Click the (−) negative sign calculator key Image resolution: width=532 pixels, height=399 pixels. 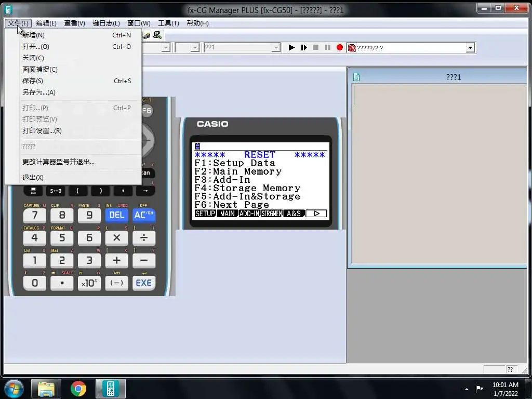[116, 283]
